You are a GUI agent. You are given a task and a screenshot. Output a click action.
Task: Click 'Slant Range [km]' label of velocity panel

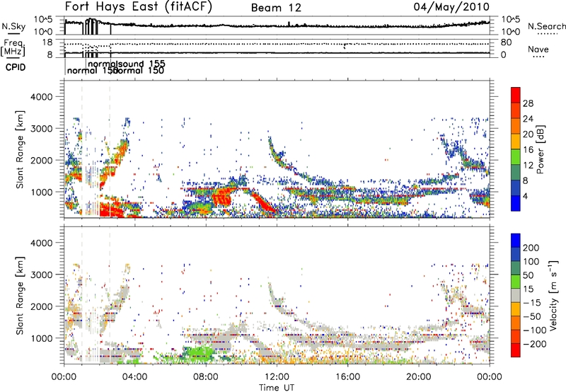20,295
